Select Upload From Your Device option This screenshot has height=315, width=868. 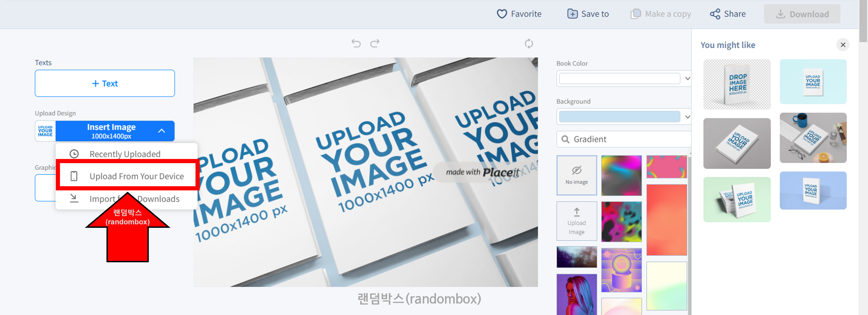[x=137, y=176]
